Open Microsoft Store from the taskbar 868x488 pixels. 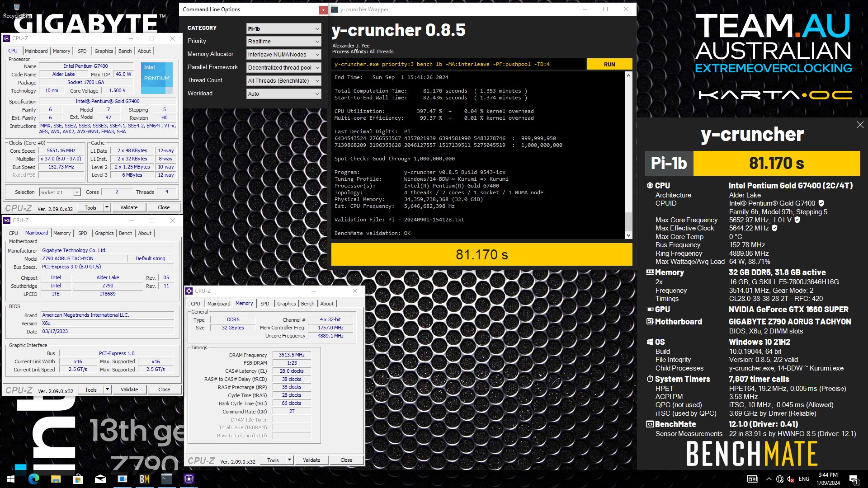coord(78,479)
